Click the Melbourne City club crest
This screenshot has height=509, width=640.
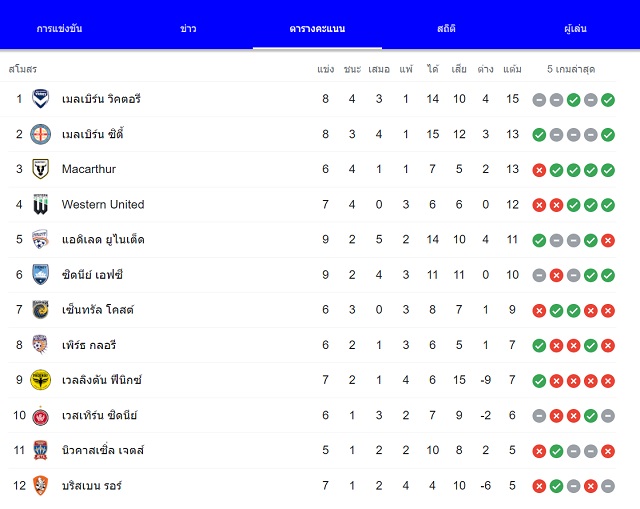[40, 134]
